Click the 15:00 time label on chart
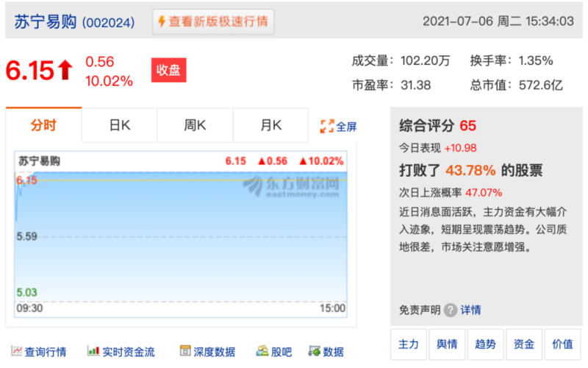This screenshot has width=588, height=368. pos(332,308)
